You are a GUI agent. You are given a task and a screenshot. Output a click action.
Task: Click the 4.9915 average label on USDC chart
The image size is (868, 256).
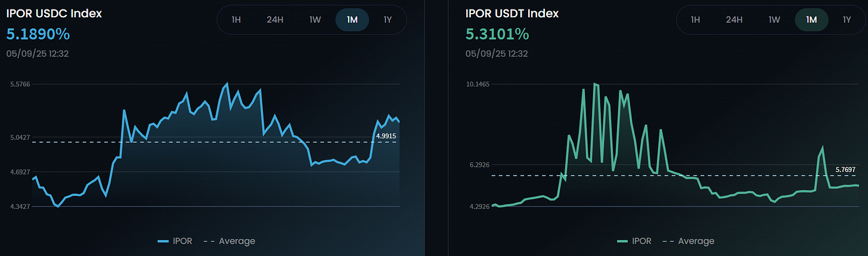click(x=386, y=136)
